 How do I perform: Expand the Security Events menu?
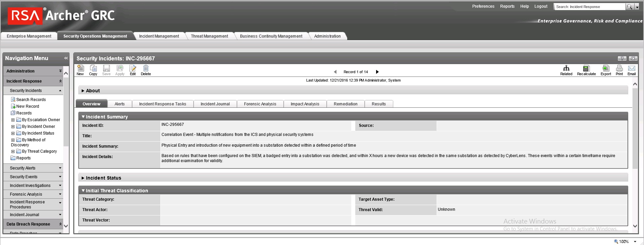coord(60,177)
